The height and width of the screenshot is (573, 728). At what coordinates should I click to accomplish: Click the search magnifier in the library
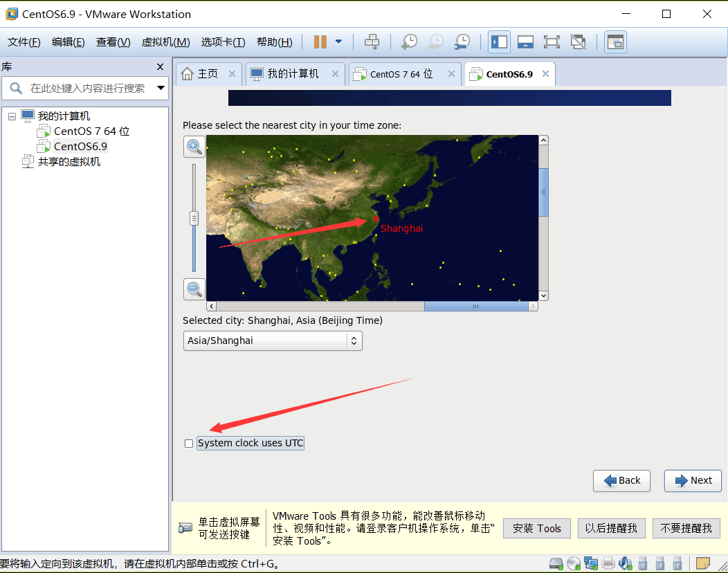[x=16, y=88]
